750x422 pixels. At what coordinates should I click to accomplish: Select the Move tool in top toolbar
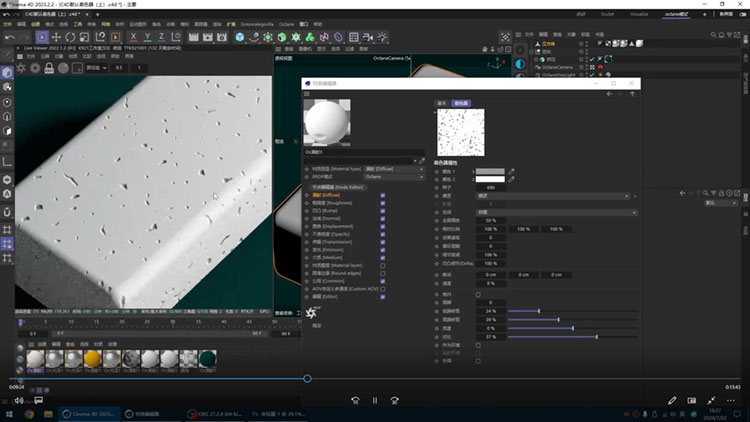57,38
